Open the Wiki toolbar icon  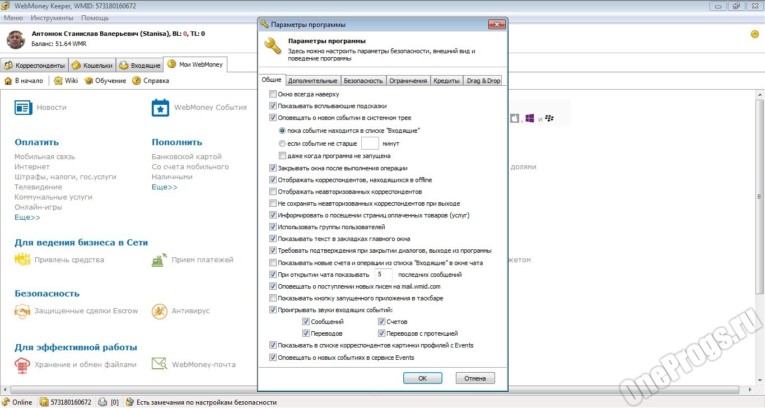[x=58, y=81]
